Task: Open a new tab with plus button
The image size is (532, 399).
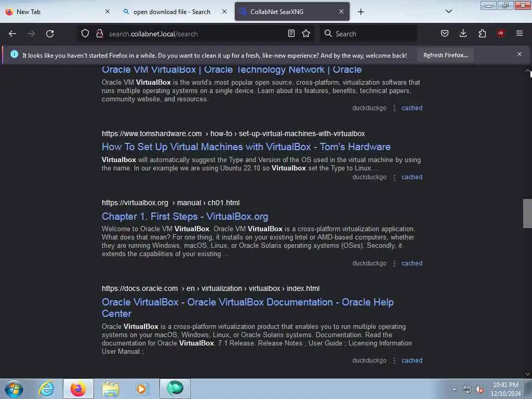Action: pyautogui.click(x=361, y=12)
